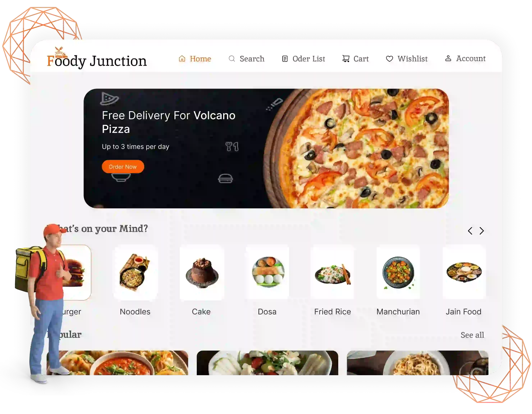Click the Order Now button
The image size is (532, 414).
[x=123, y=167]
